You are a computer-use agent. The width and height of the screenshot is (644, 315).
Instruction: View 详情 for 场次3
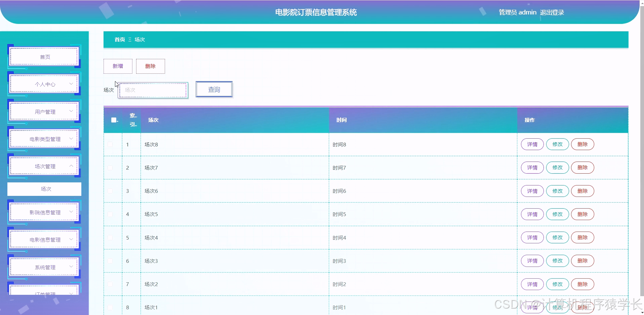coord(532,261)
